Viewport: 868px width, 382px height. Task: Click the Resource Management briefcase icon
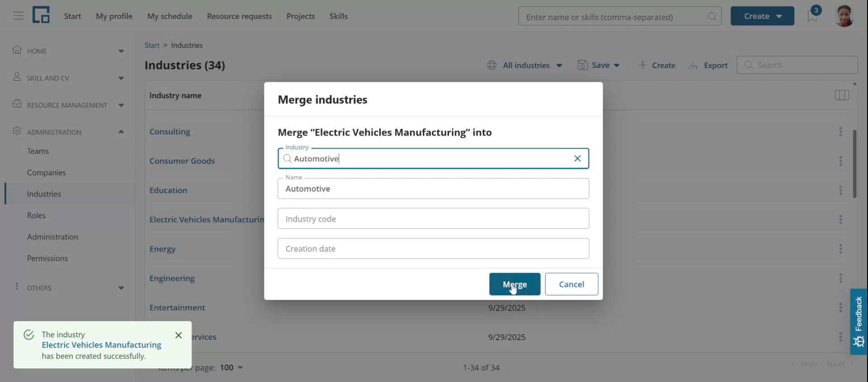17,104
